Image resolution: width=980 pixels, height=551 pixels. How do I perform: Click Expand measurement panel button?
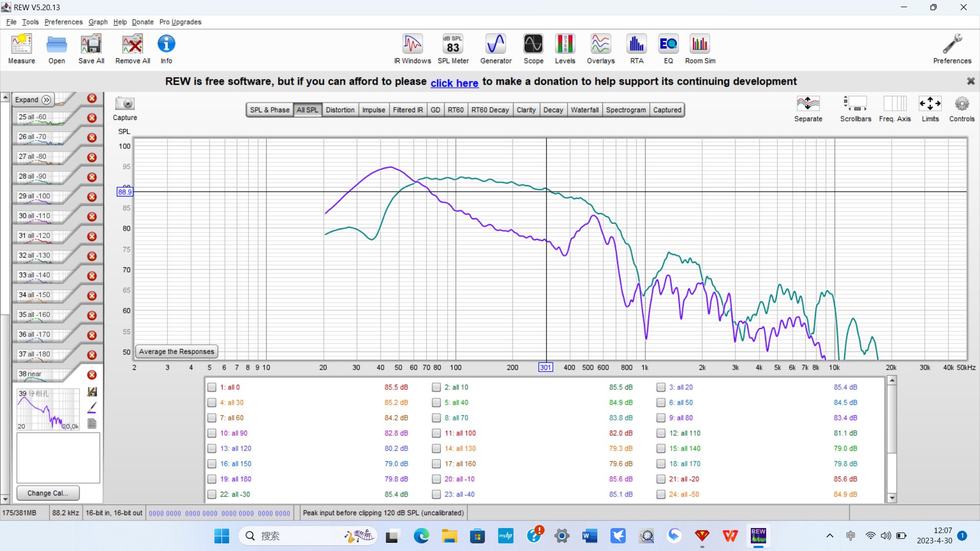(x=33, y=99)
